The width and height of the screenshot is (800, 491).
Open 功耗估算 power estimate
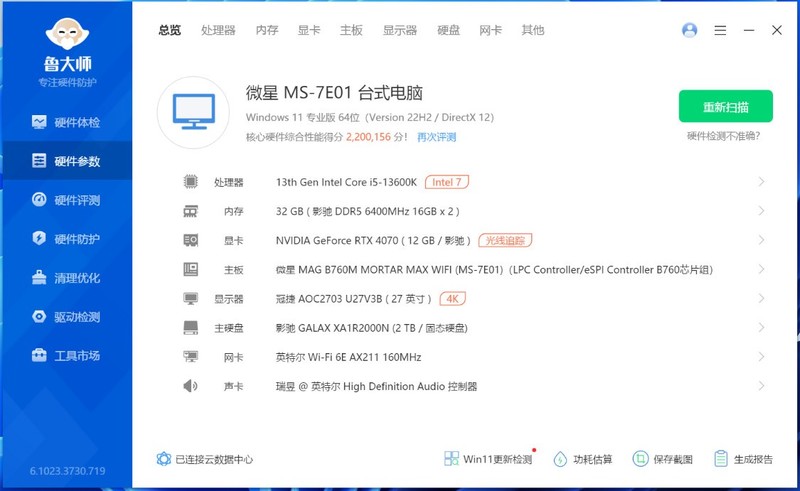coord(583,459)
